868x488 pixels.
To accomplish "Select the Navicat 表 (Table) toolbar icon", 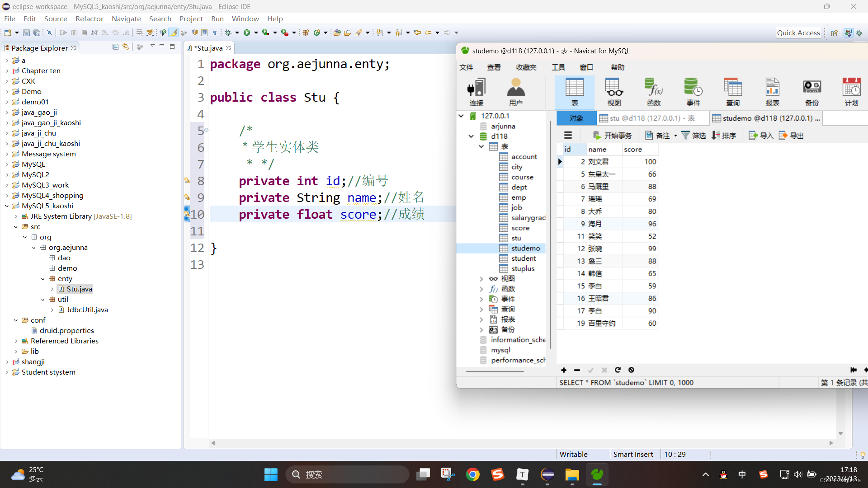I will (x=575, y=92).
